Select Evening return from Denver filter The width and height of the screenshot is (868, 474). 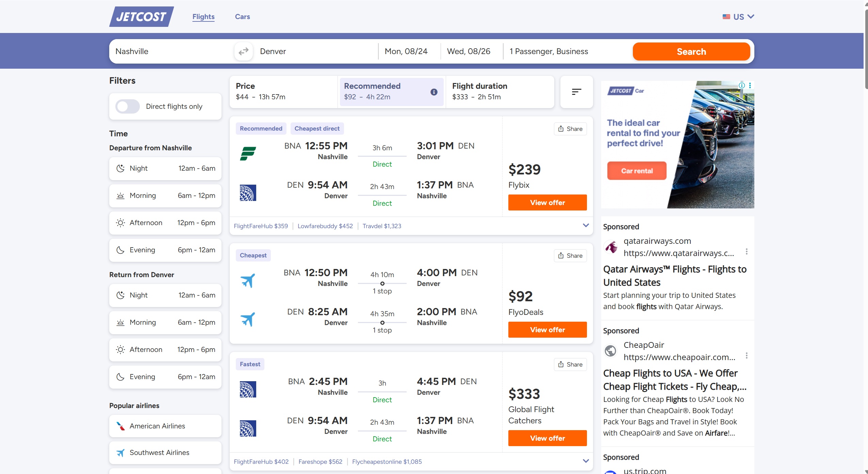(x=165, y=377)
